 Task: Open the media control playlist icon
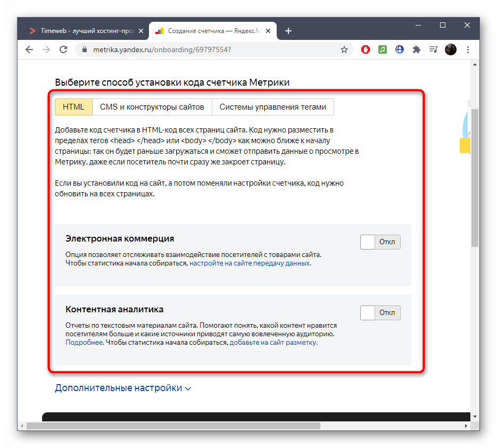[x=434, y=49]
